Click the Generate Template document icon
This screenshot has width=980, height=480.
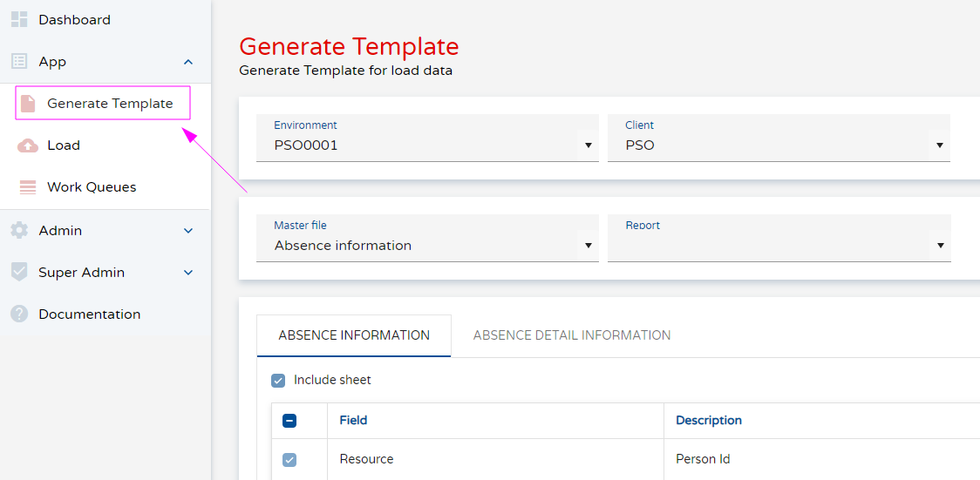[28, 104]
